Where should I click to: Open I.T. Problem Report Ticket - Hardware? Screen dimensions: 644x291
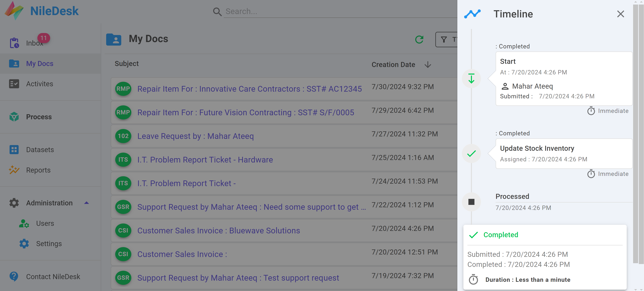(x=205, y=160)
